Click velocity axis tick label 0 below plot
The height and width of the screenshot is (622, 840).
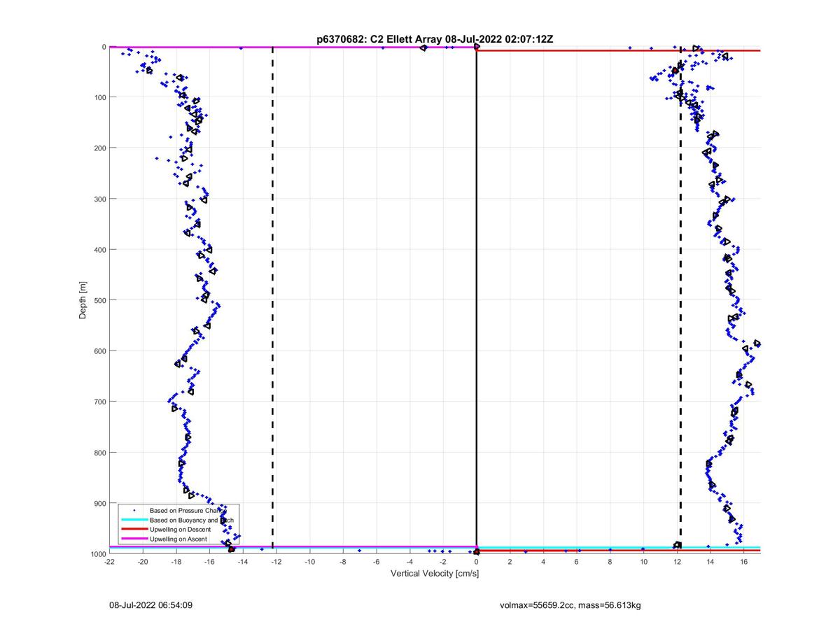477,561
